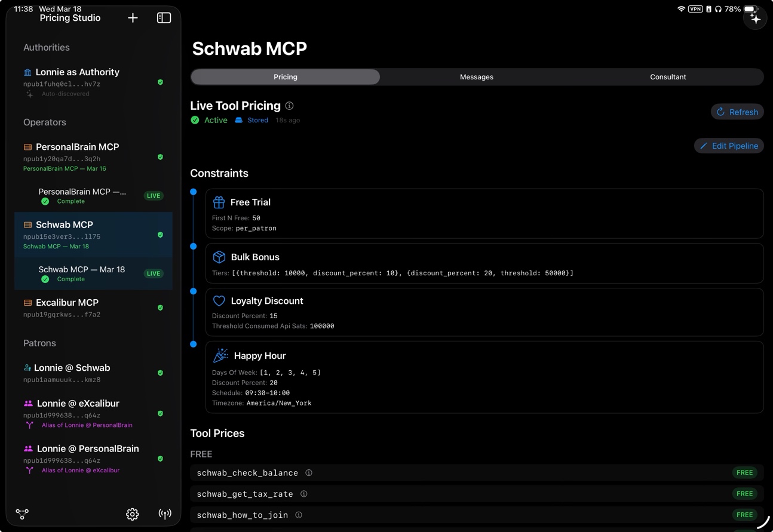
Task: Open Schwab MCP — Mar 18 pipeline
Action: pyautogui.click(x=93, y=273)
